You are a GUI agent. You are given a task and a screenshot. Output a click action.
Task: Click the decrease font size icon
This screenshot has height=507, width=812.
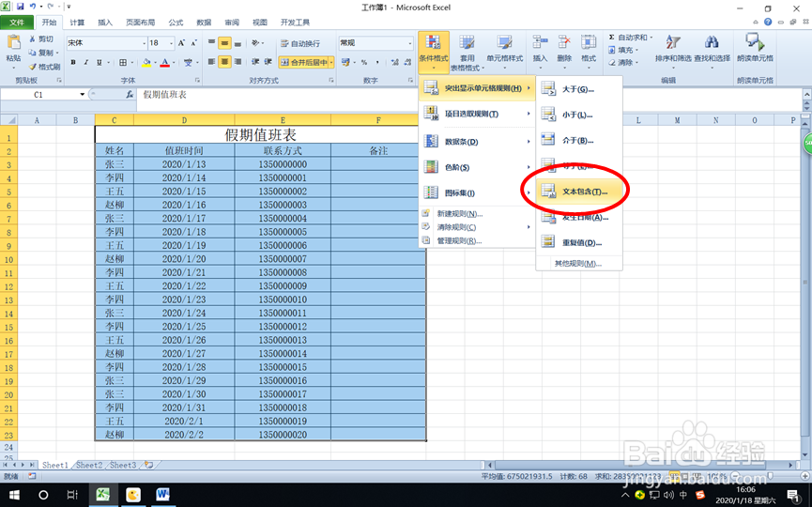click(193, 43)
